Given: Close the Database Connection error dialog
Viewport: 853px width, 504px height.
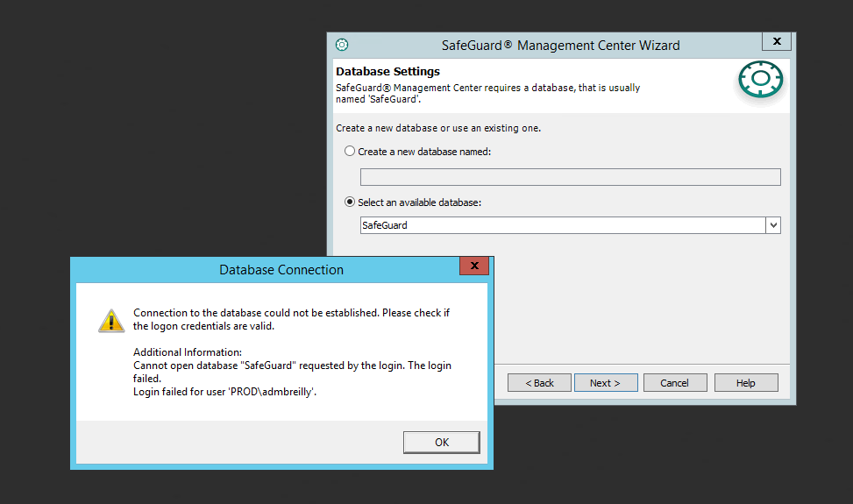Looking at the screenshot, I should [474, 266].
